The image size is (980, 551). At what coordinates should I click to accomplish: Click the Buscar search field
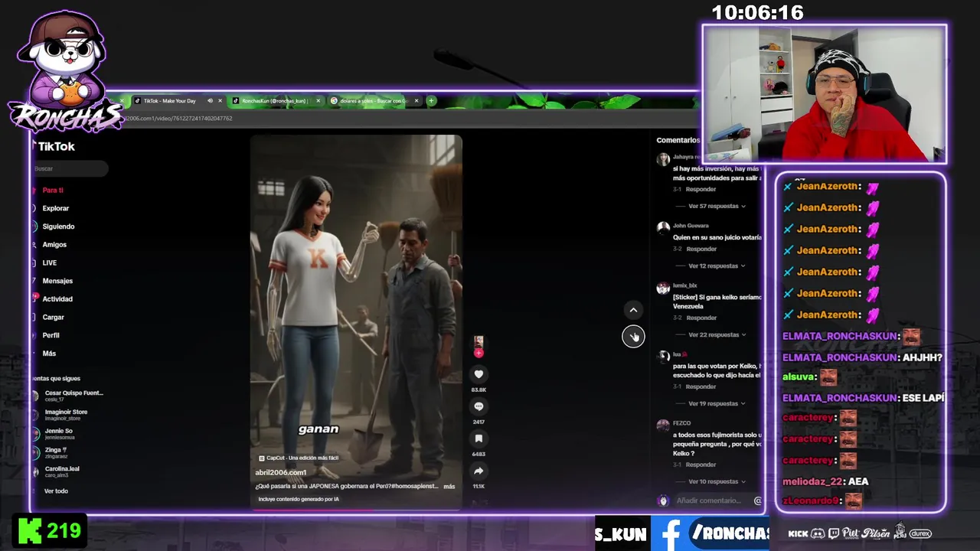point(69,168)
